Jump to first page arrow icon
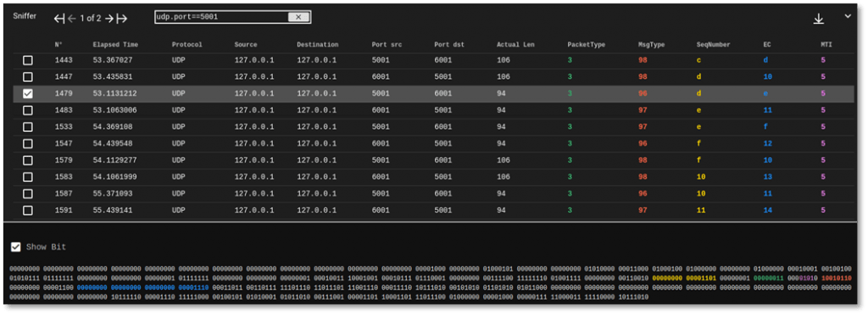The height and width of the screenshot is (315, 868). pos(59,19)
